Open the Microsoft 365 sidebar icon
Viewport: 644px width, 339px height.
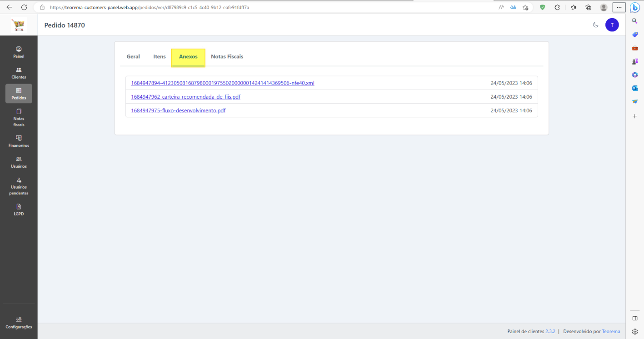coord(635,75)
